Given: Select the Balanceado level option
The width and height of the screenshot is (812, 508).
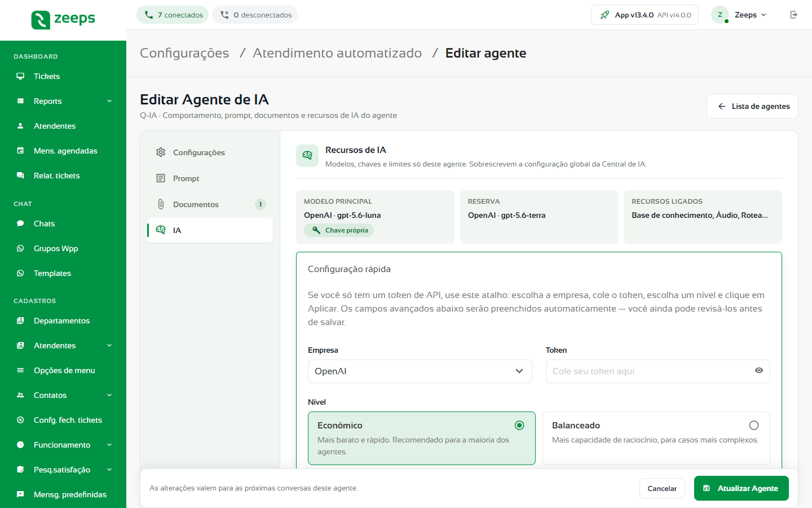Looking at the screenshot, I should click(656, 438).
